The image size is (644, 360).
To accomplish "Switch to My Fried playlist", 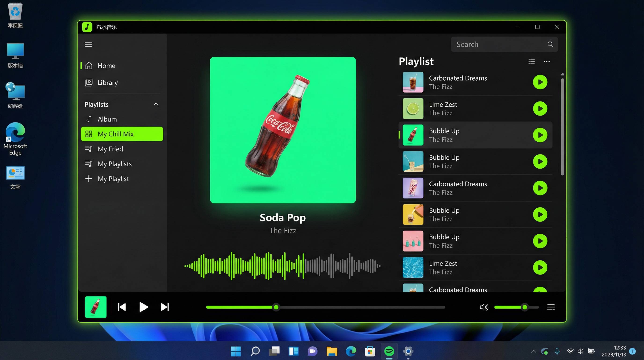I will [110, 149].
